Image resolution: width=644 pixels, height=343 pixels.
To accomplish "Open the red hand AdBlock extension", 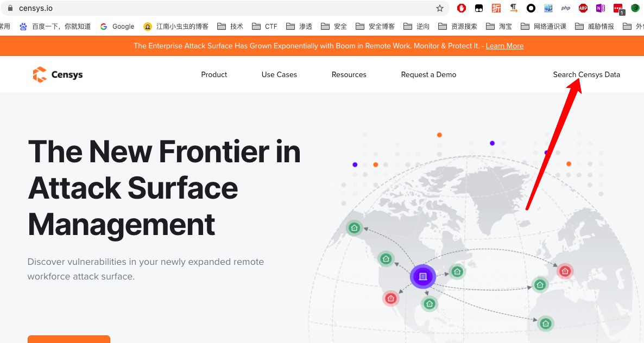I will pos(461,8).
